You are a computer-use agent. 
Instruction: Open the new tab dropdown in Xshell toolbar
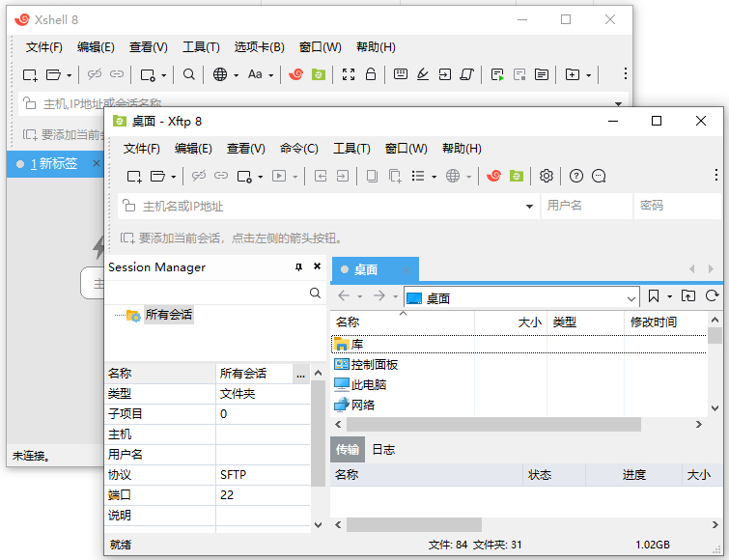pos(588,75)
